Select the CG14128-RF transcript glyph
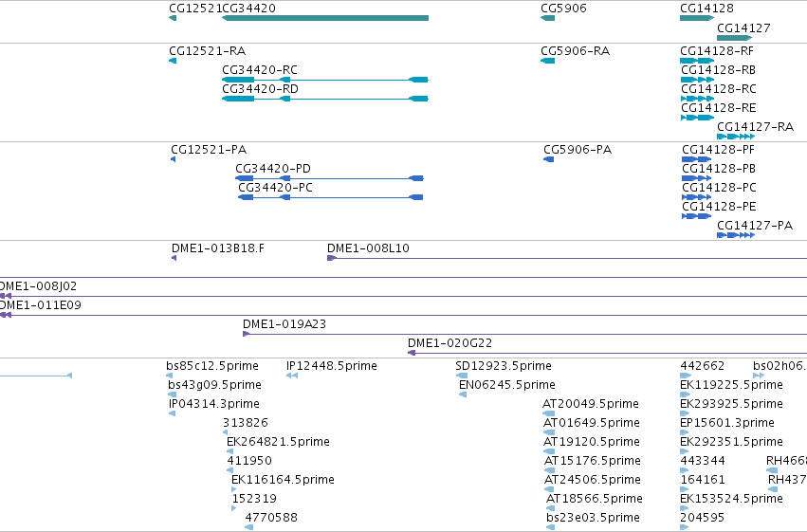807x532 pixels. (x=697, y=61)
